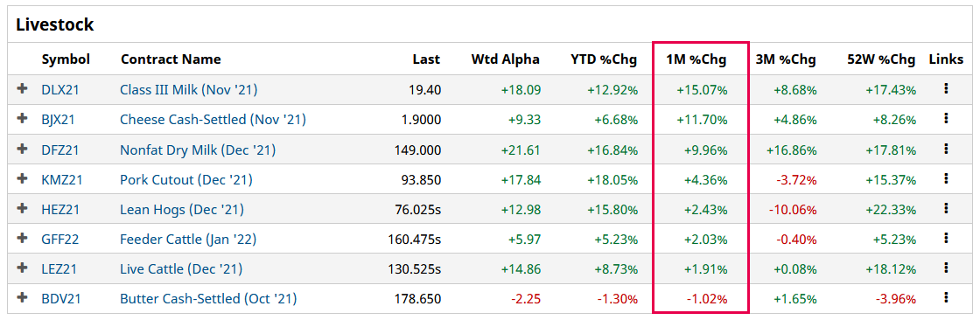Expand the KMZ21 row with plus icon
Image resolution: width=980 pixels, height=320 pixels.
[23, 178]
